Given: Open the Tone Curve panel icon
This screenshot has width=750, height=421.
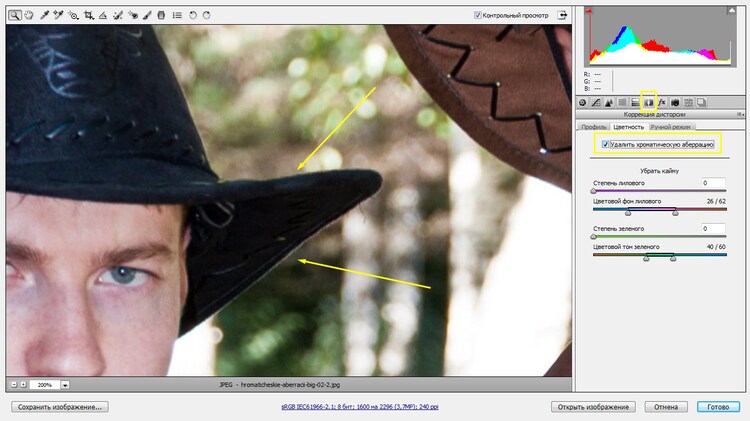Looking at the screenshot, I should point(596,102).
